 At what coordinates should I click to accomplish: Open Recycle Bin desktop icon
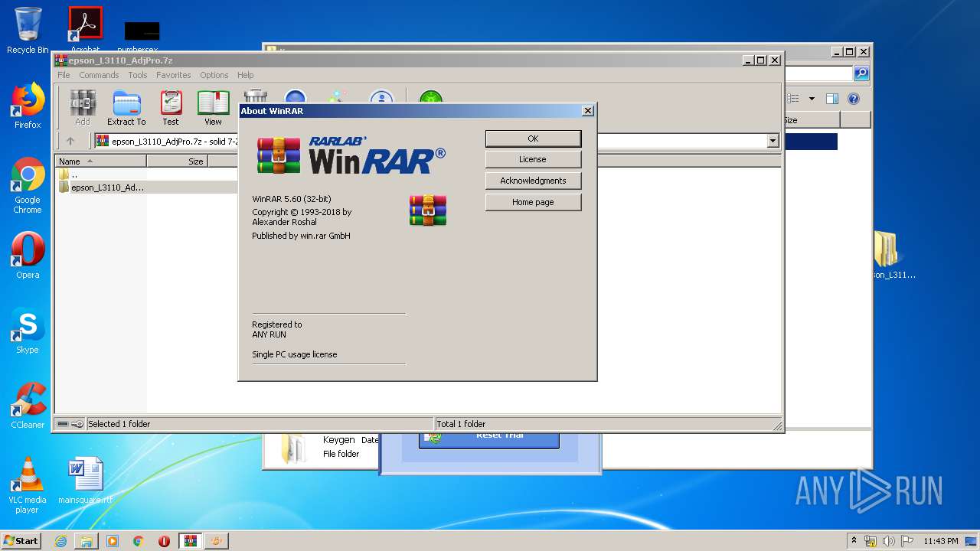(28, 31)
